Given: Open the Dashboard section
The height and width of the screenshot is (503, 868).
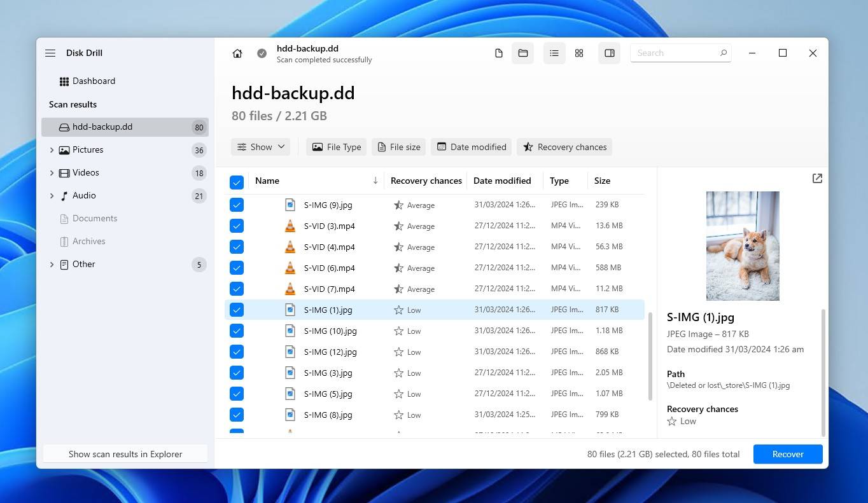Looking at the screenshot, I should (94, 81).
